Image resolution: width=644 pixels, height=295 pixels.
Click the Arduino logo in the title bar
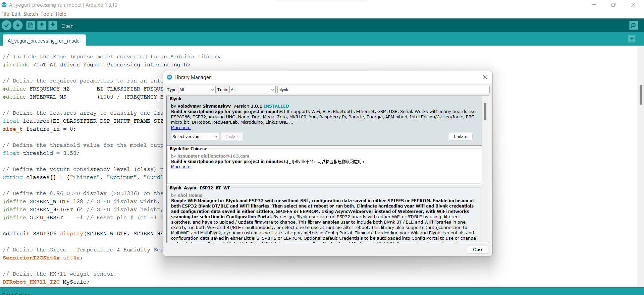[x=4, y=5]
